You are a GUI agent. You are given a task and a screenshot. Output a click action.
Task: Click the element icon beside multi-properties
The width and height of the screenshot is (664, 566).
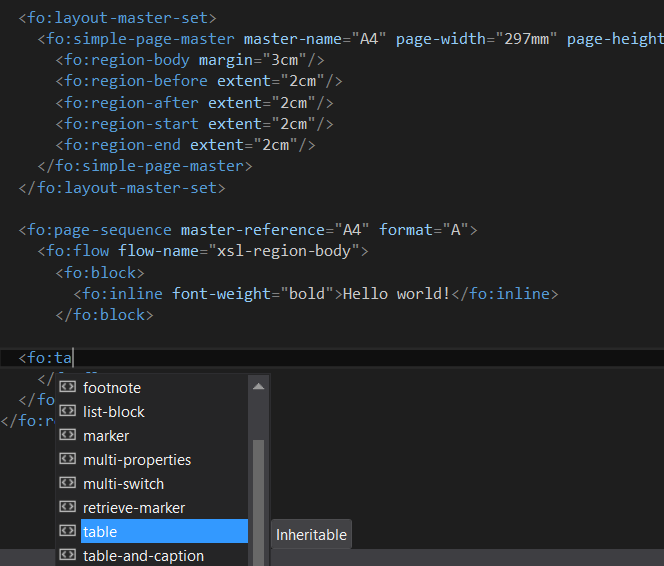pyautogui.click(x=68, y=459)
